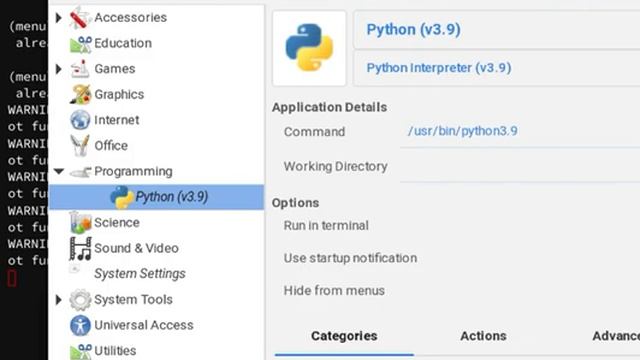The image size is (640, 360).
Task: Expand the Accessories category arrow
Action: click(x=59, y=18)
